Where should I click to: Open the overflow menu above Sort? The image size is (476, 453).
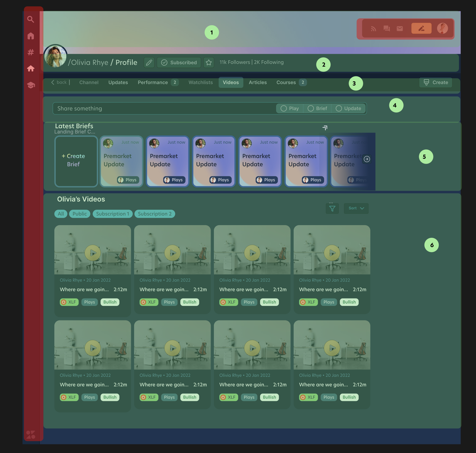tap(331, 203)
